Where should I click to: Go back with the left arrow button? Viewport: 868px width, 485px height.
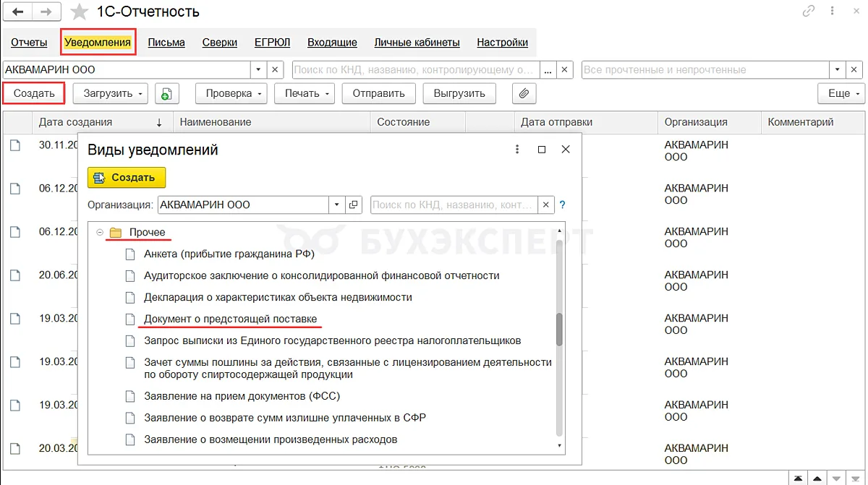18,12
